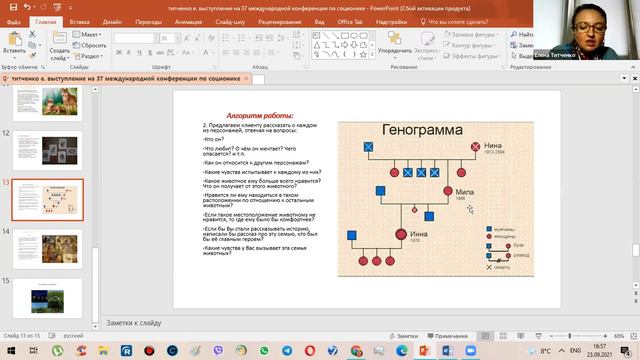The width and height of the screenshot is (640, 360).
Task: Open the font name combo box
Action: 136,38
